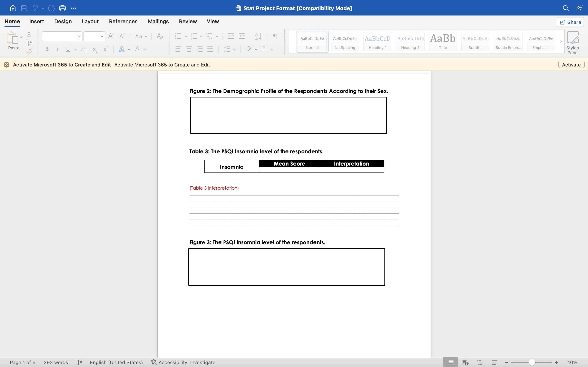This screenshot has height=367, width=588.
Task: Toggle Italic formatting
Action: point(57,49)
